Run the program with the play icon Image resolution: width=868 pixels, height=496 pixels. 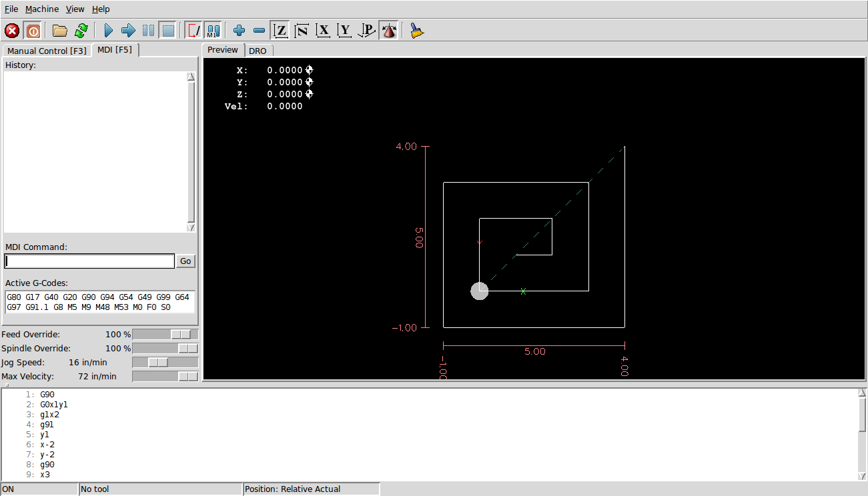(x=109, y=31)
